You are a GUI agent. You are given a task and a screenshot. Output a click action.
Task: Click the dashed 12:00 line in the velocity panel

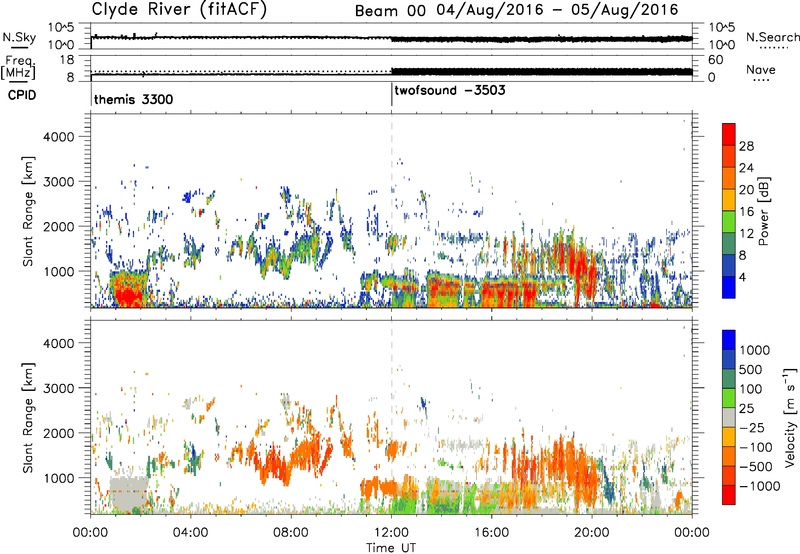click(391, 416)
